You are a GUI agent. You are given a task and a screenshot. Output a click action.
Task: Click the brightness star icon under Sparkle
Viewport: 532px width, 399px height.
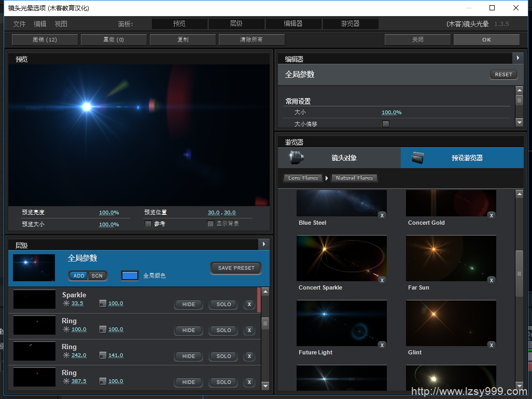coord(66,304)
